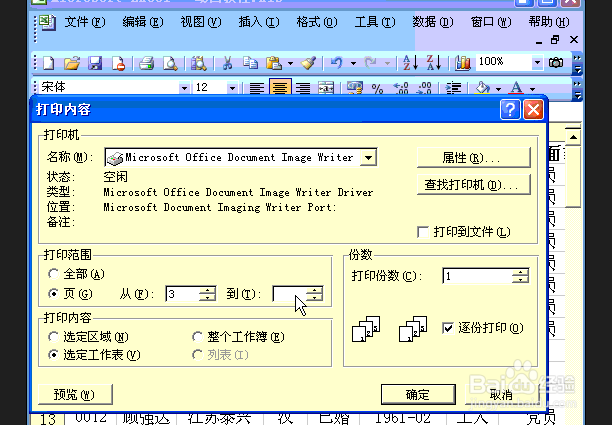Click the Excel document icon in menu bar
This screenshot has width=612, height=425.
tap(48, 23)
